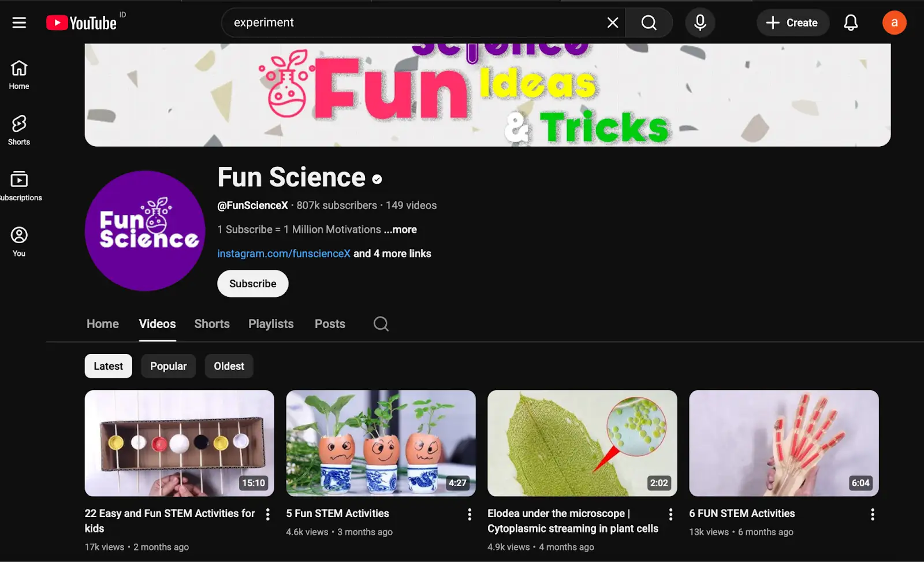The height and width of the screenshot is (562, 924).
Task: Select the Videos tab
Action: pyautogui.click(x=157, y=324)
